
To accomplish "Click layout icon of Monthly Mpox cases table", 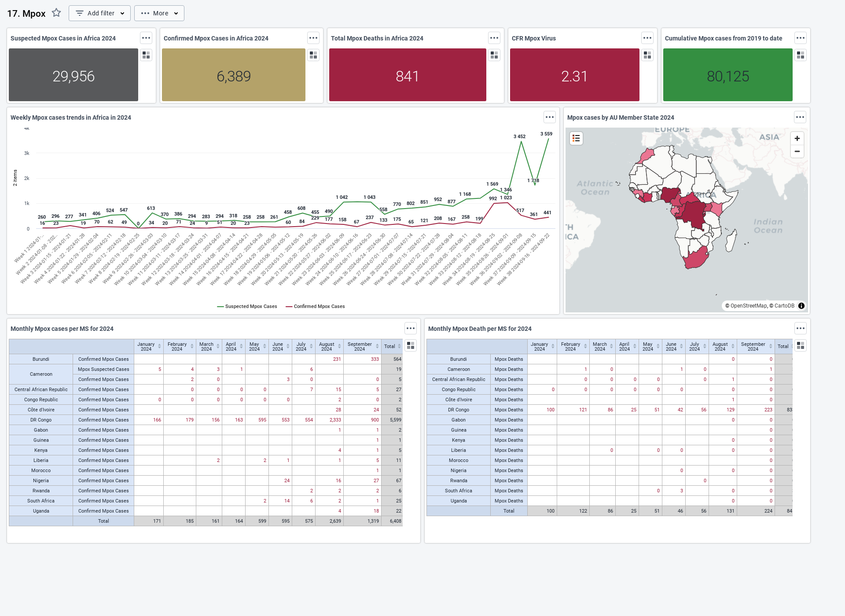I will coord(411,345).
